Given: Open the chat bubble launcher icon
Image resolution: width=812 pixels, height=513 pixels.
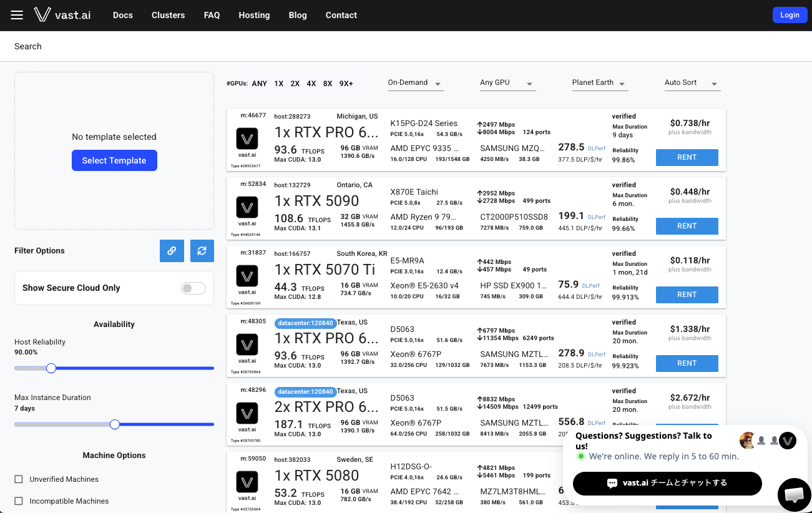Looking at the screenshot, I should point(794,495).
